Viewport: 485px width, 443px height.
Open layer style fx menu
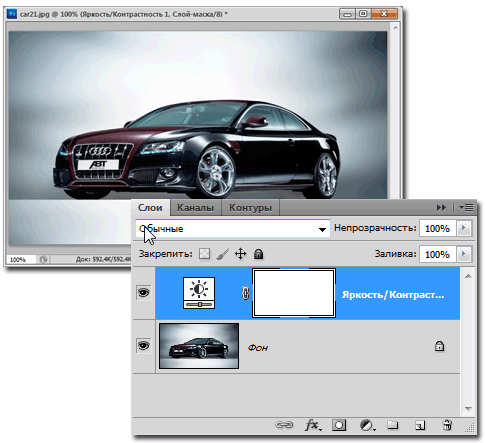313,425
